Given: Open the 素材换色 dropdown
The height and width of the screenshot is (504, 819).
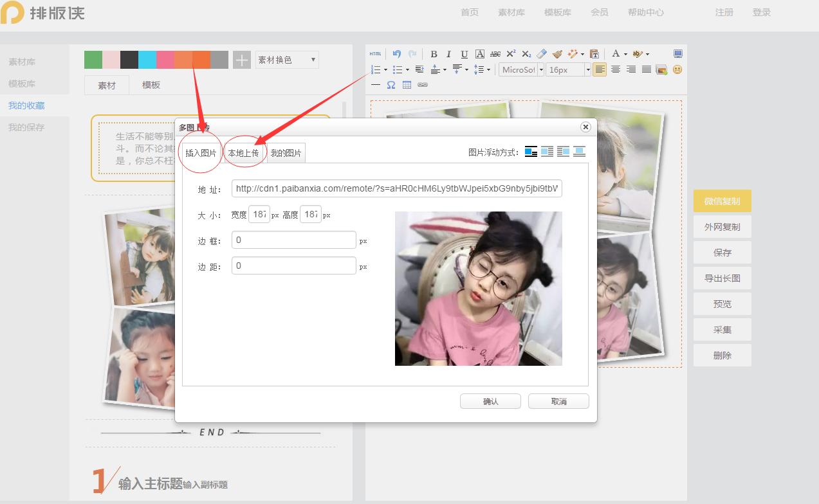Looking at the screenshot, I should pos(287,60).
